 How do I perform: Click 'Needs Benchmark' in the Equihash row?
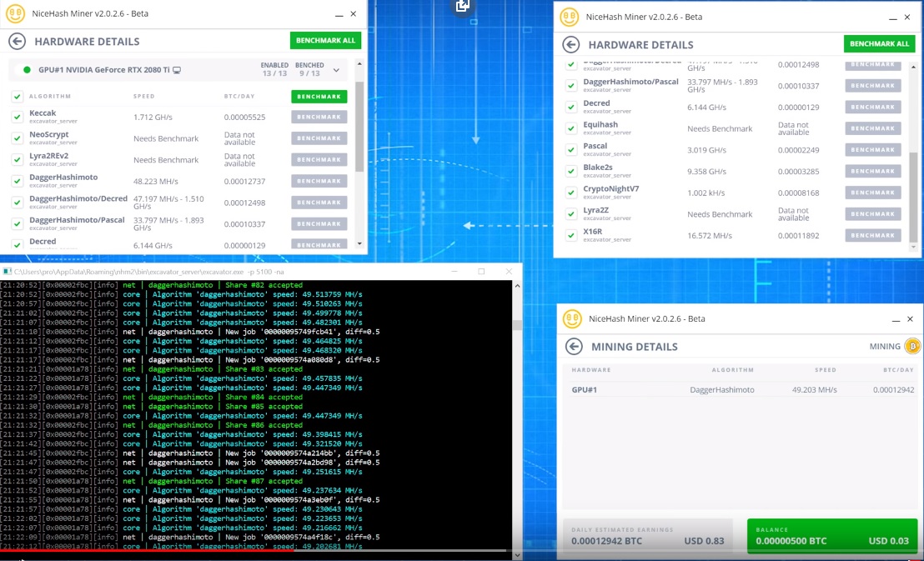click(720, 128)
